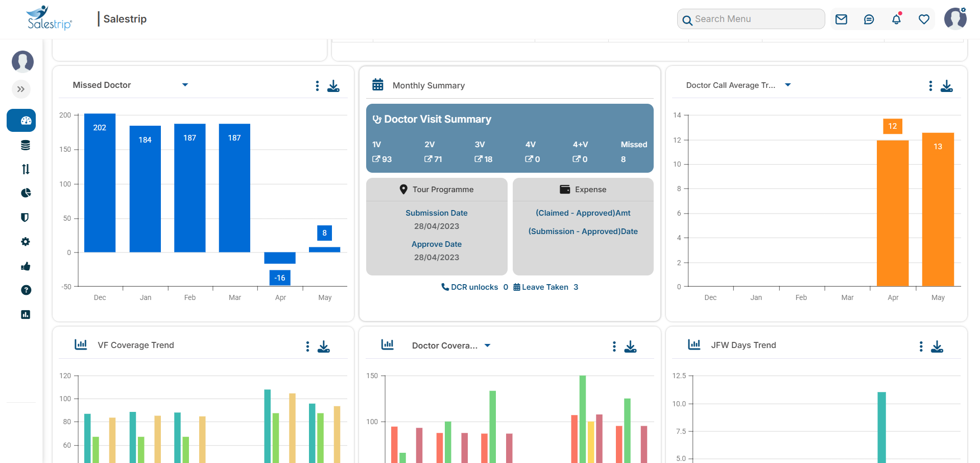Screen dimensions: 980x463
Task: Expand the sidebar with double chevron
Action: tap(21, 89)
